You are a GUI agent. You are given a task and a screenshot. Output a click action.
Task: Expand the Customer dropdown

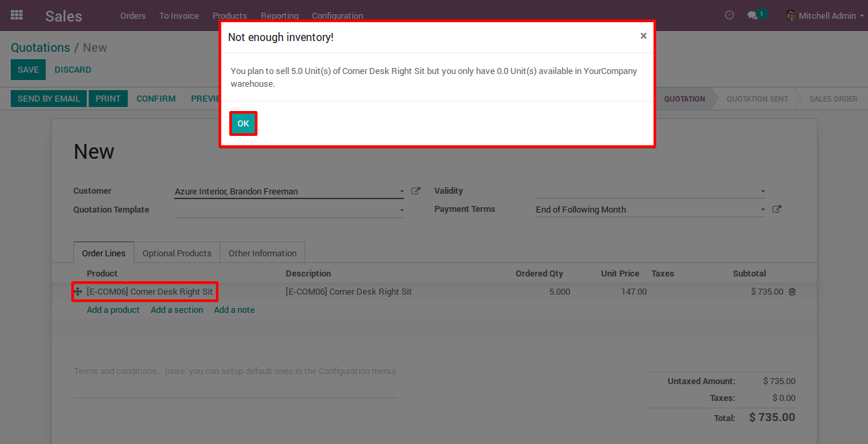[x=401, y=192]
